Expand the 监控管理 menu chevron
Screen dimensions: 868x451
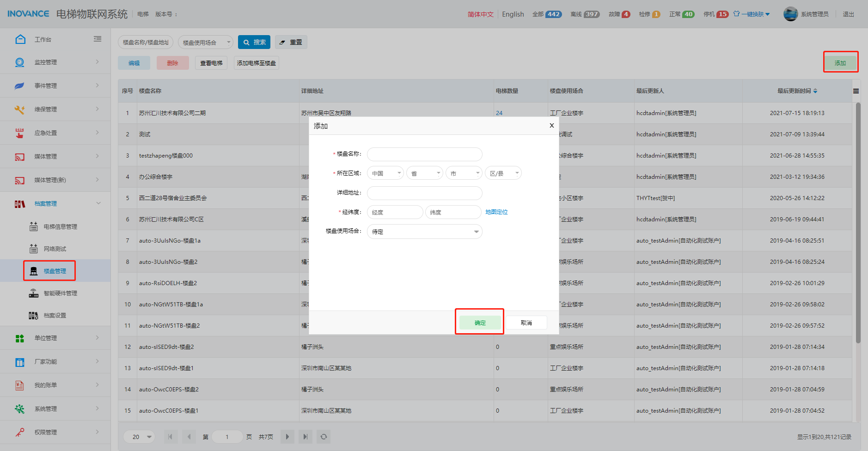click(x=98, y=61)
